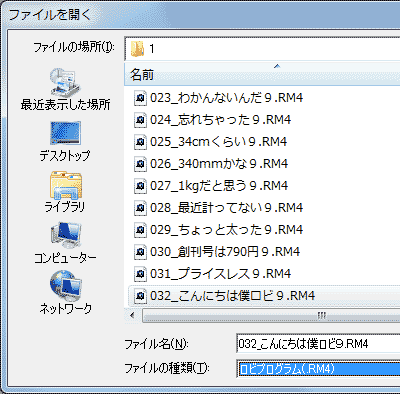The width and height of the screenshot is (400, 394).
Task: Open ライブラリ in the places bar
Action: (x=65, y=193)
